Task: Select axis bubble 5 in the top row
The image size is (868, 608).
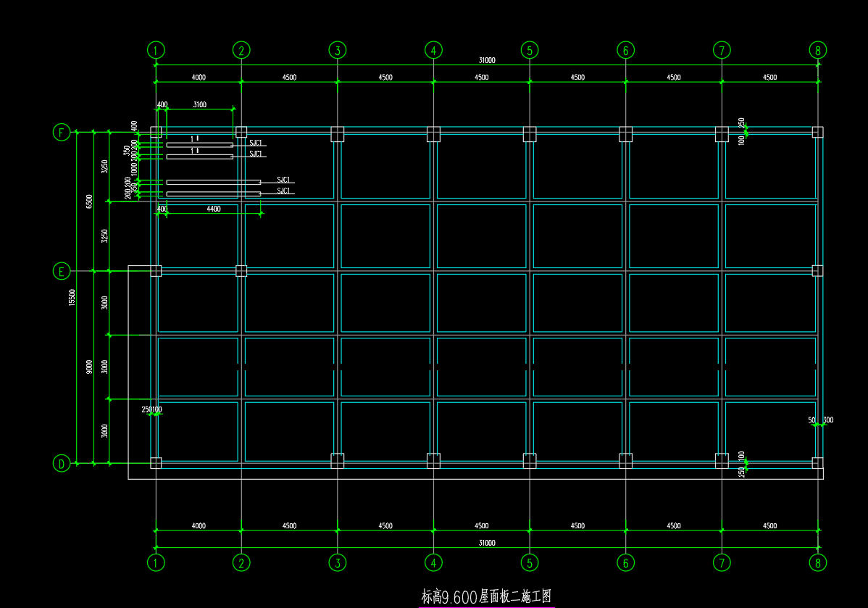Action: coord(530,51)
